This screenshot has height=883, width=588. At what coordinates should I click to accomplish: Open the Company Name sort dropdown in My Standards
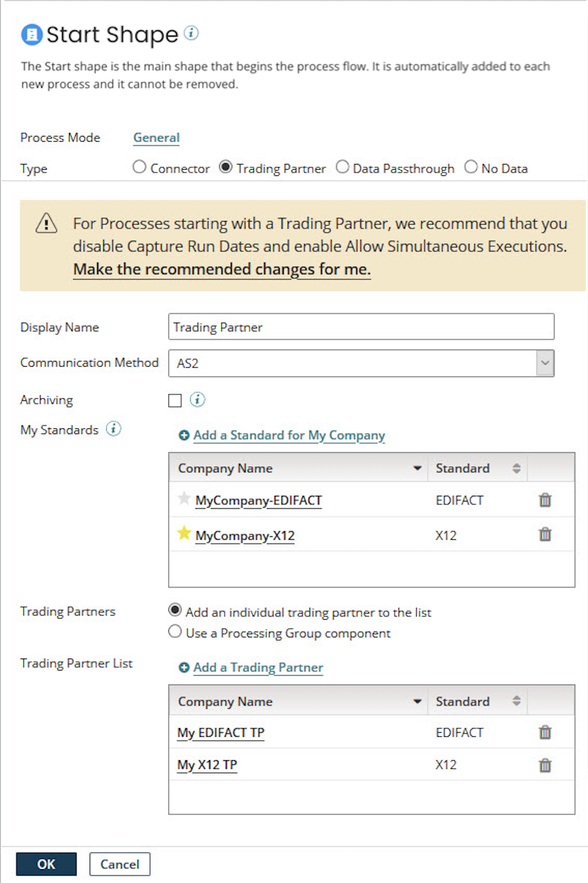[418, 468]
